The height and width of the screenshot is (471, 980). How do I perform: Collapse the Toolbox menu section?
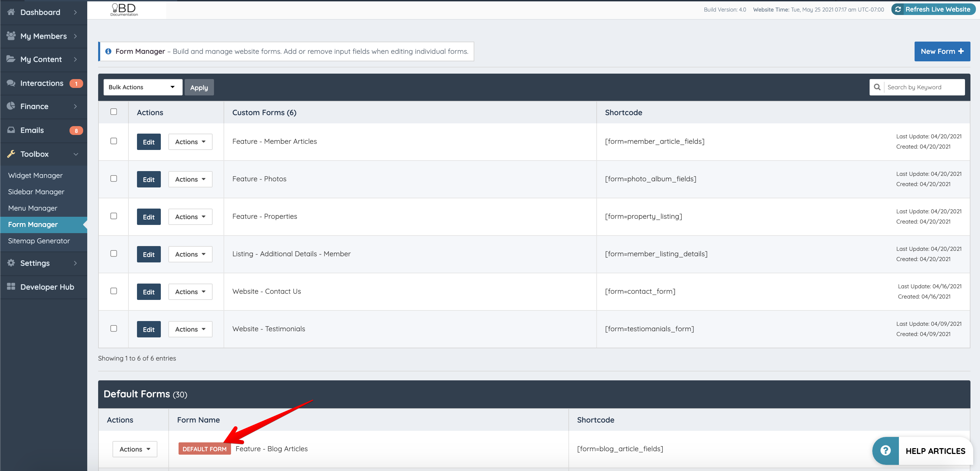pos(75,154)
